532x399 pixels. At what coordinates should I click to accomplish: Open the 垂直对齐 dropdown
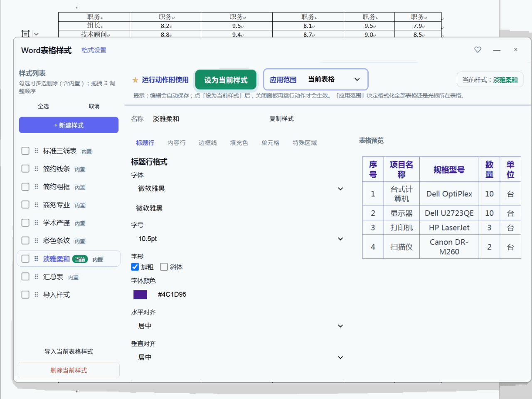(239, 357)
